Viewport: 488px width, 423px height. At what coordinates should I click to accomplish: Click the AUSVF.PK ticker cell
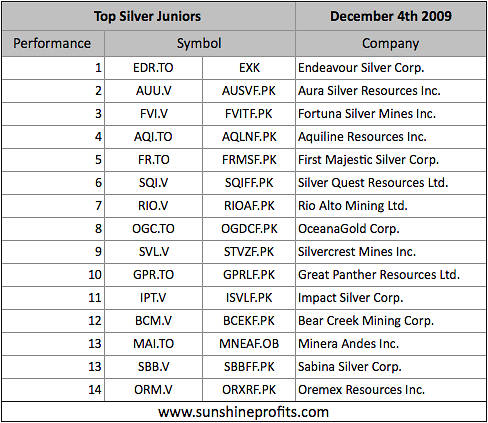click(x=249, y=91)
